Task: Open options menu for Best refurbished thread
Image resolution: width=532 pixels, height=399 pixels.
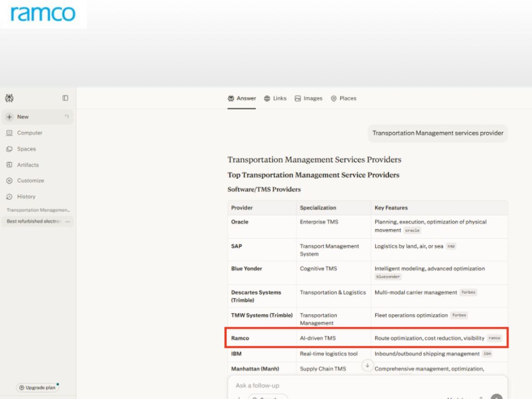Action: (68, 221)
